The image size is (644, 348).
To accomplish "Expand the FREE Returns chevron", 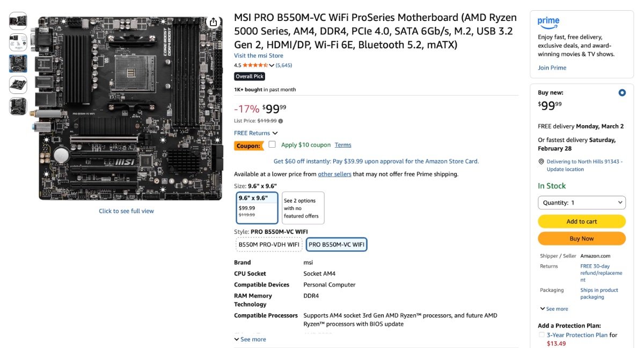I will pos(275,133).
